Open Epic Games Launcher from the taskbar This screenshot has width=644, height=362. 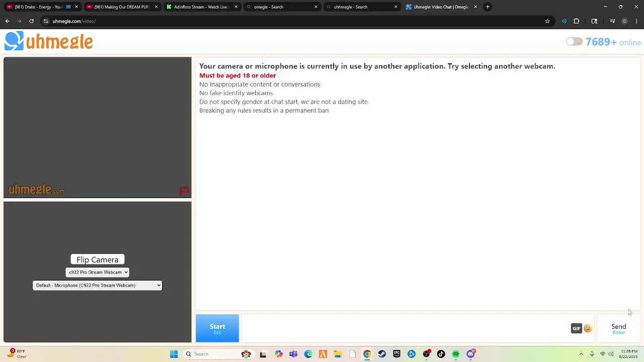point(396,354)
